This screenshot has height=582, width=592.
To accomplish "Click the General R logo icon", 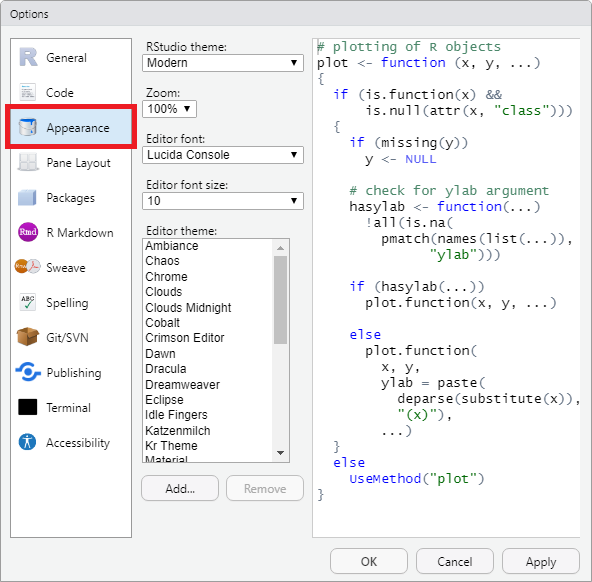I will [28, 57].
